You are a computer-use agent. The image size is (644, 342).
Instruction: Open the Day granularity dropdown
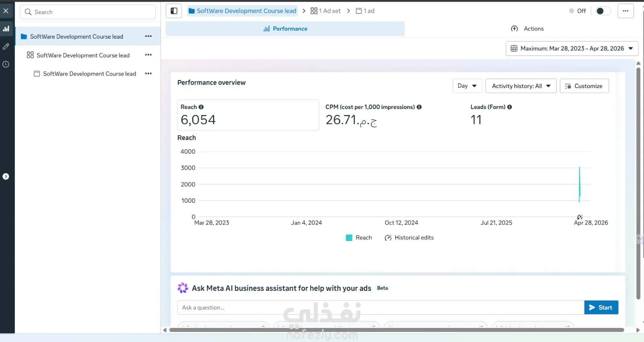pyautogui.click(x=467, y=86)
